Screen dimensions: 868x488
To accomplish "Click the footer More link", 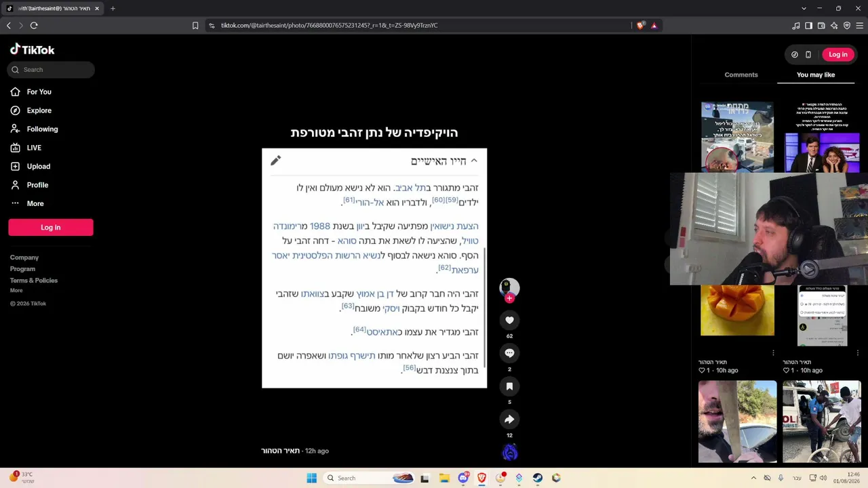I will (16, 291).
